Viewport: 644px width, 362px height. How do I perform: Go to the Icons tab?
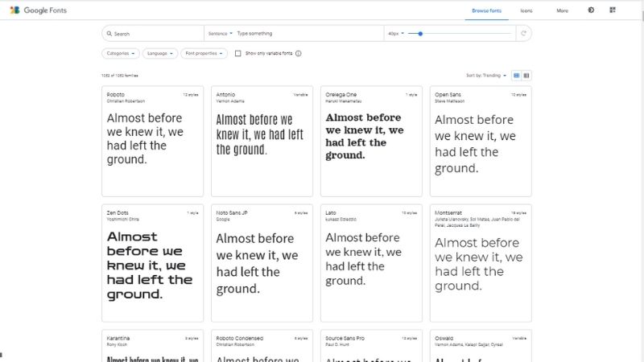tap(526, 10)
